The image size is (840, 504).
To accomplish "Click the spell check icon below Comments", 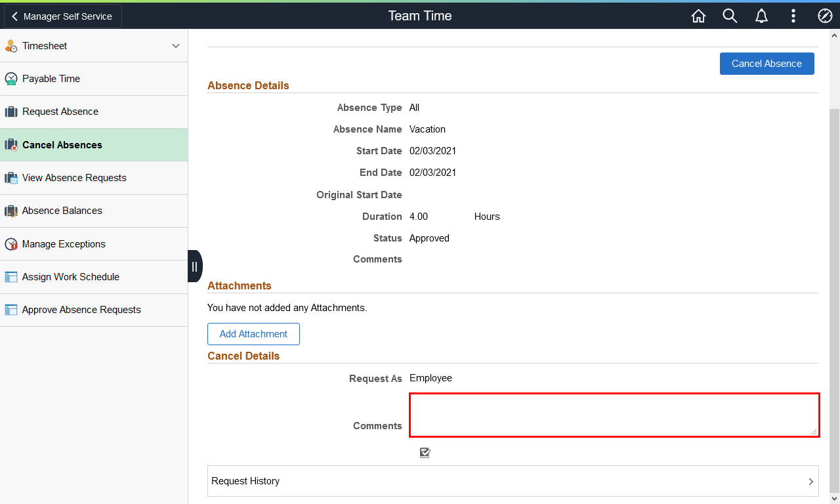I will point(425,453).
